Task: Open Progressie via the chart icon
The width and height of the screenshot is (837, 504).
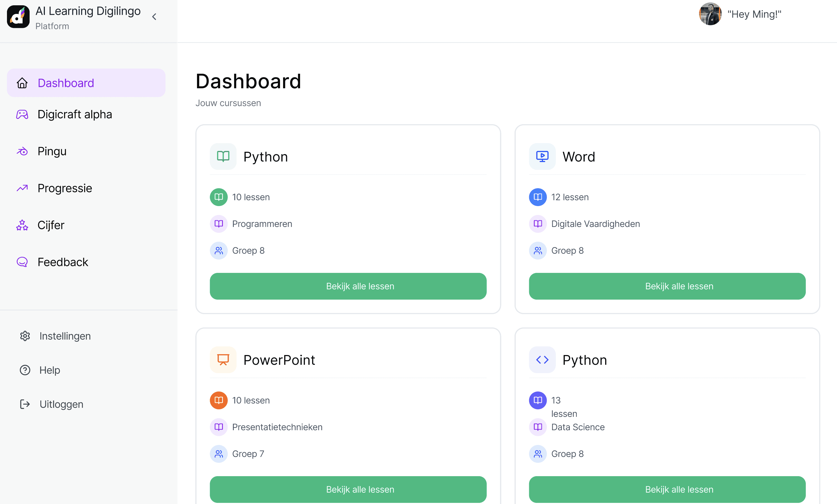Action: [22, 188]
